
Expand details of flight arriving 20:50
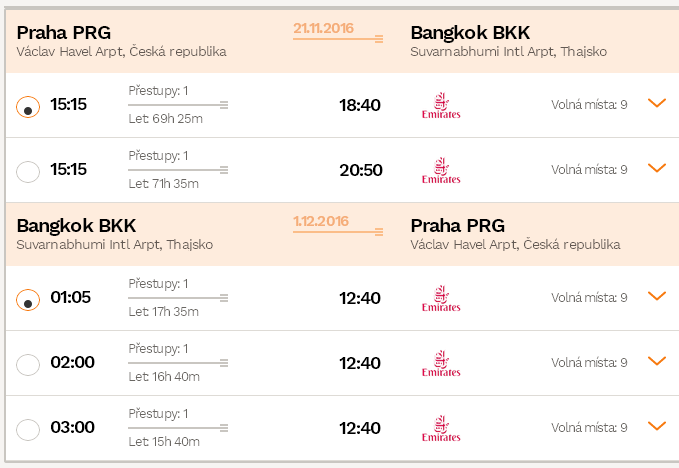click(656, 168)
